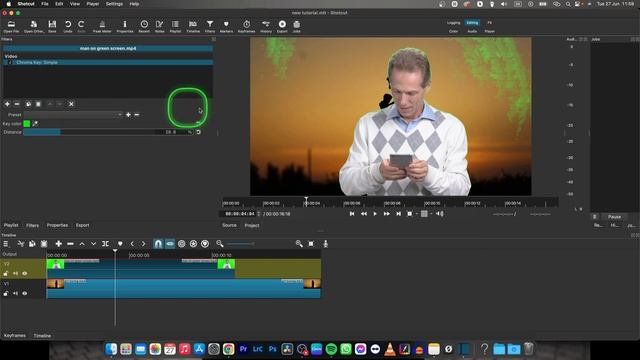Show the Keyframes panel from toolbar

coord(247,27)
